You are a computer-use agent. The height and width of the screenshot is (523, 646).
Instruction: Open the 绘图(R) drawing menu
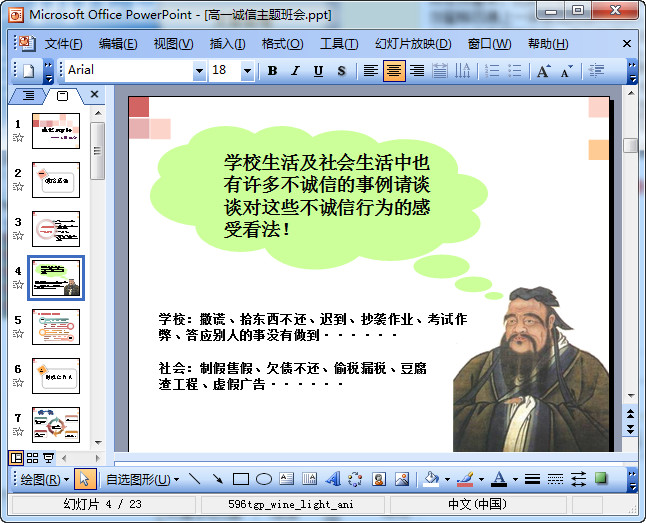coord(44,479)
